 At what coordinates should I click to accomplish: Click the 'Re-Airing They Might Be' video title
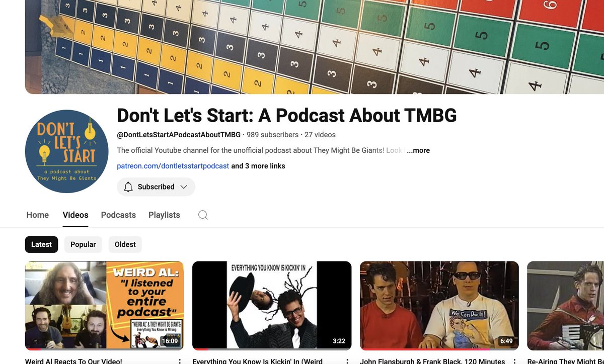[x=565, y=361]
